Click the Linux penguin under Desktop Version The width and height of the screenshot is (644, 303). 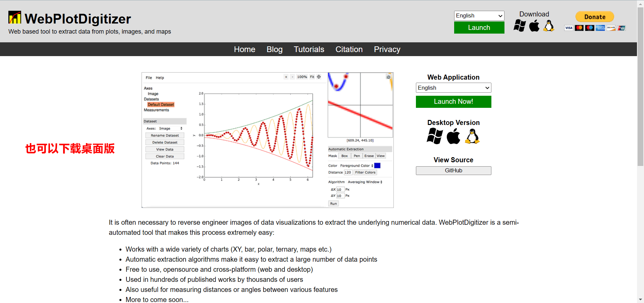pos(472,136)
